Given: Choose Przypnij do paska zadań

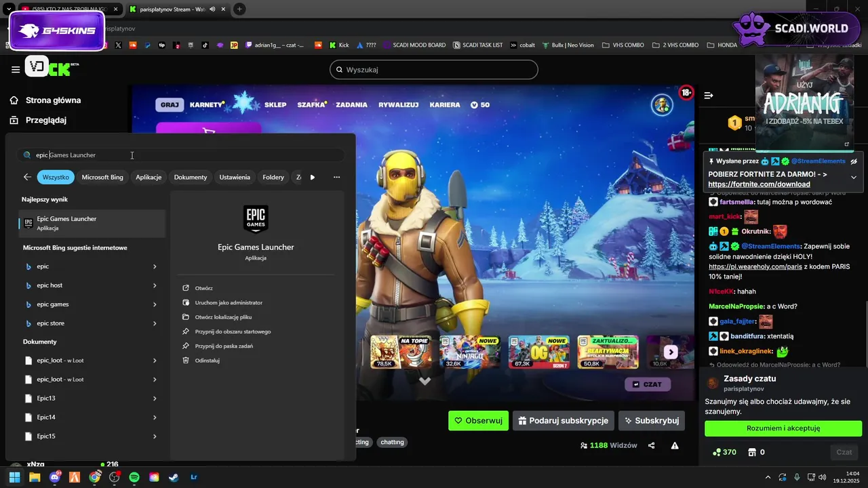Looking at the screenshot, I should pos(217,346).
